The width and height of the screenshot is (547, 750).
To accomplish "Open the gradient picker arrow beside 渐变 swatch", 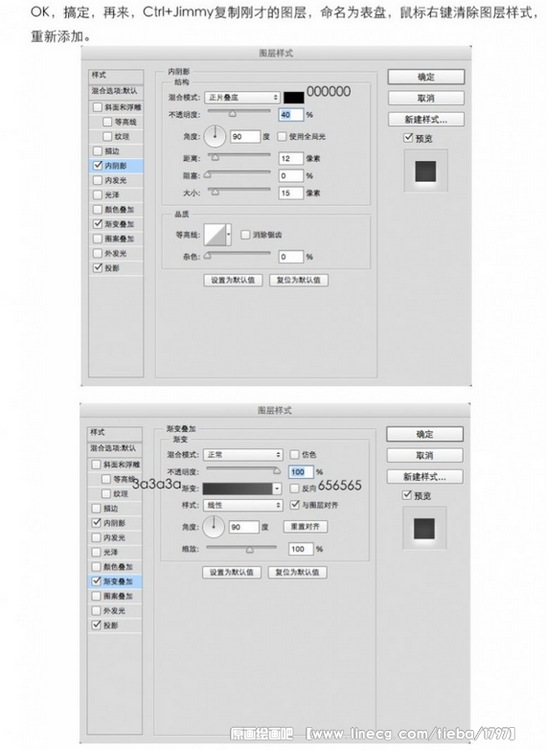I will tap(277, 488).
